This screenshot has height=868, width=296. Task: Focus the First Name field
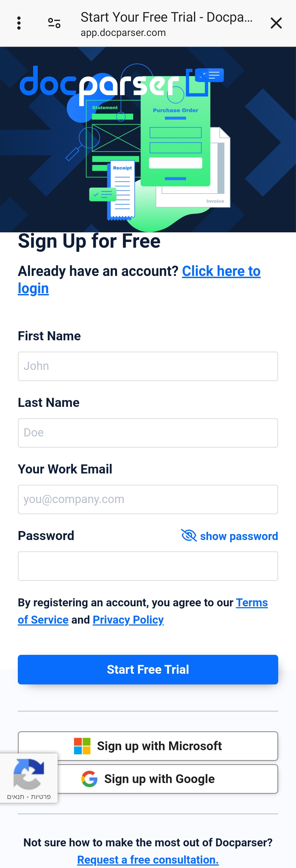pyautogui.click(x=148, y=366)
